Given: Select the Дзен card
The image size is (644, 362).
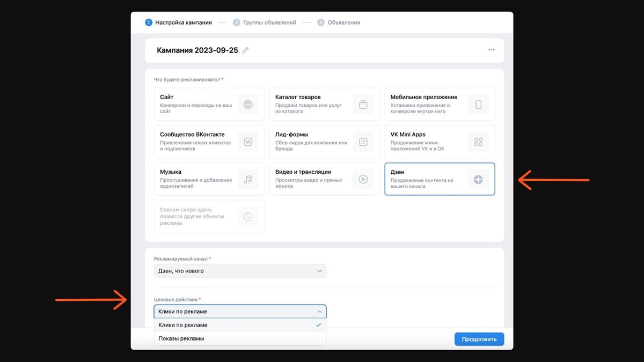Looking at the screenshot, I should click(x=440, y=179).
